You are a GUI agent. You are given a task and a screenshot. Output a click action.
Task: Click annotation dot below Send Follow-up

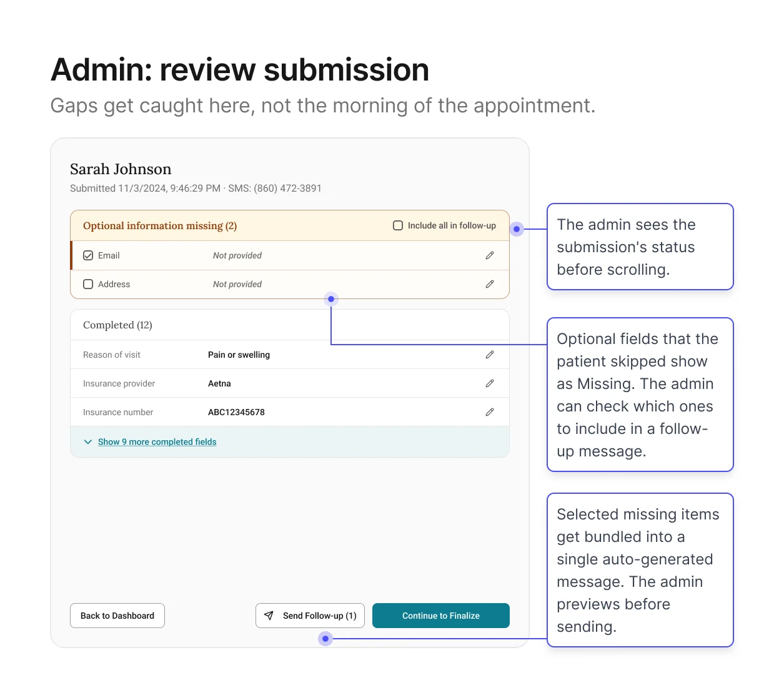tap(325, 639)
